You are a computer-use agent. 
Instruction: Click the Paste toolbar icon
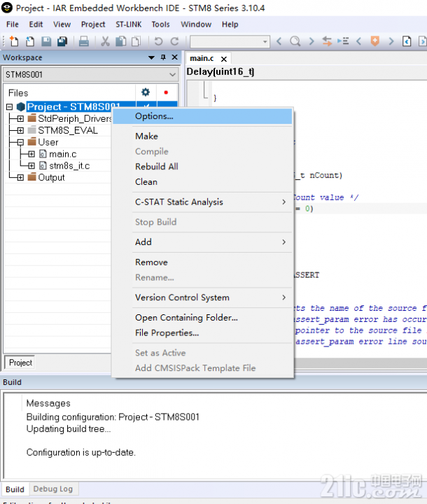click(136, 41)
